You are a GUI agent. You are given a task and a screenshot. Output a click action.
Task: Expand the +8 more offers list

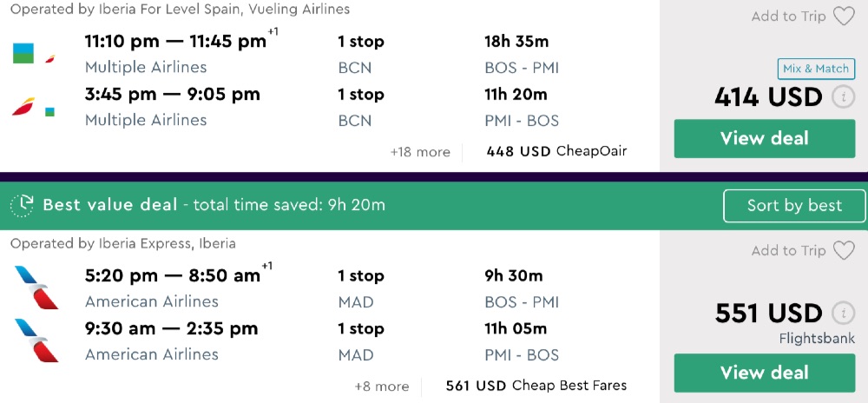pyautogui.click(x=382, y=386)
